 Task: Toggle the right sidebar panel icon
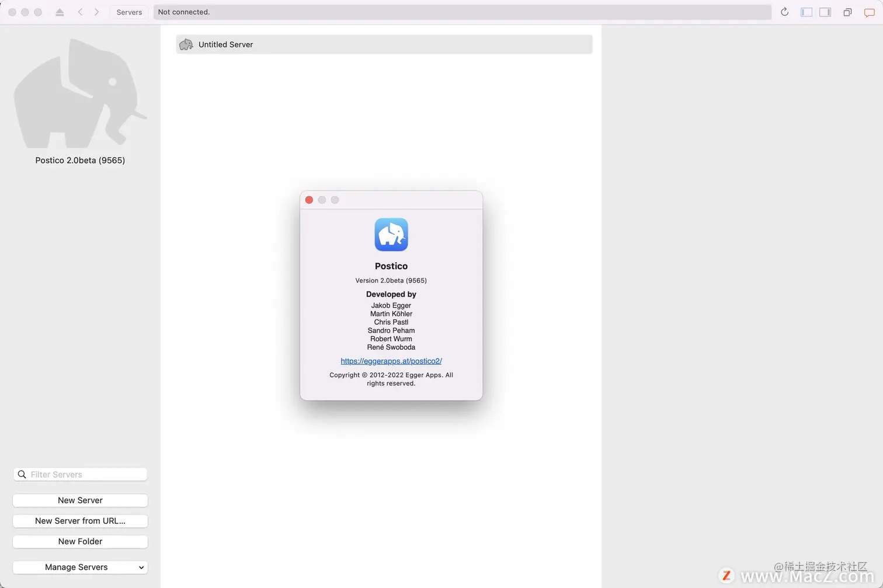coord(825,12)
